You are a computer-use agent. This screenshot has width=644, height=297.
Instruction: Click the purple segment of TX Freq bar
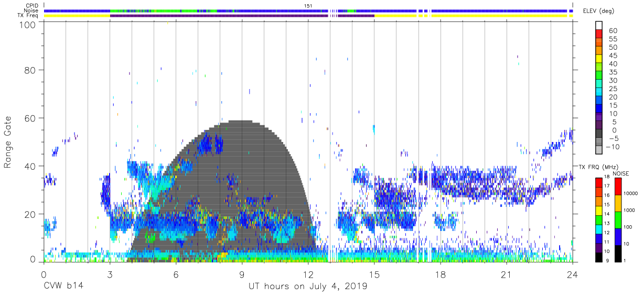[x=242, y=16]
